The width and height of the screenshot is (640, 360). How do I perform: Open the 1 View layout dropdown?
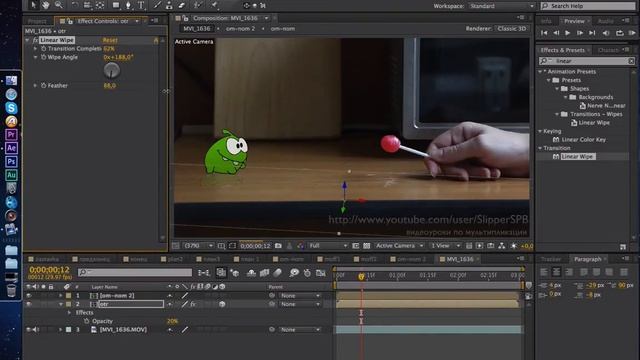446,246
